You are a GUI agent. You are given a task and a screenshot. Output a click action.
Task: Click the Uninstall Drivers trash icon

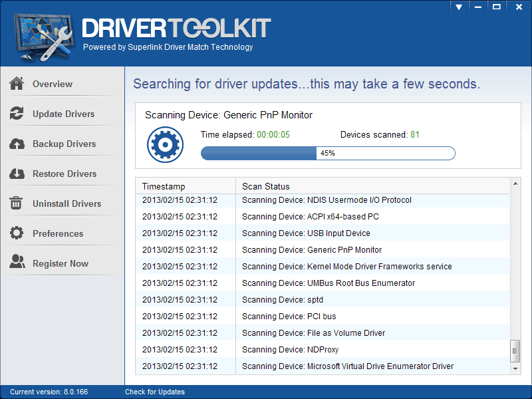tap(17, 203)
